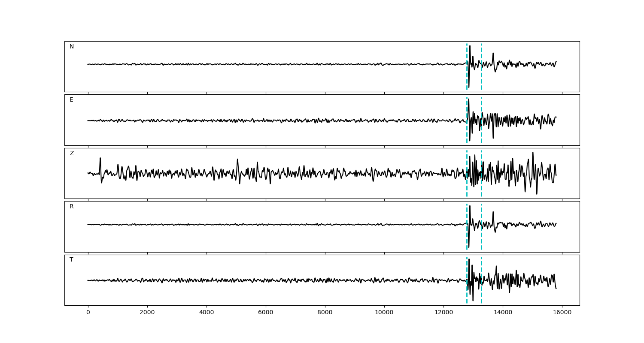Select the 12000 x-axis tick label
The height and width of the screenshot is (343, 644).
444,313
